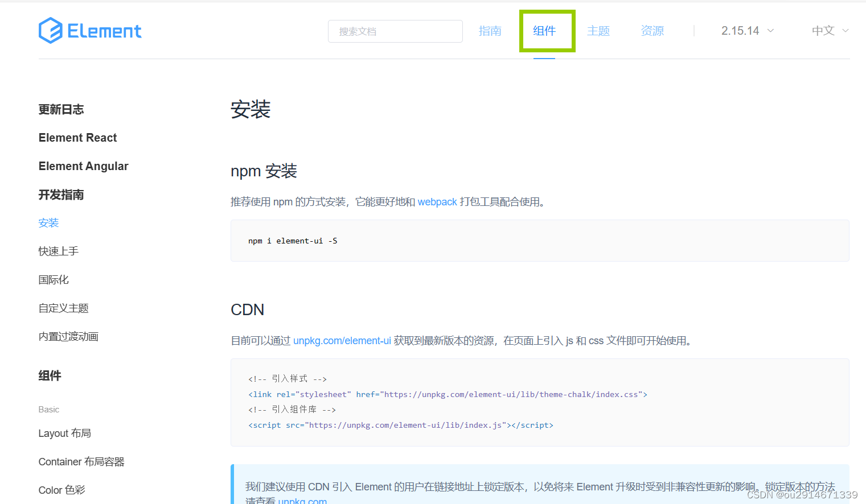Open 更新日志 in the sidebar
The height and width of the screenshot is (504, 866).
click(61, 109)
